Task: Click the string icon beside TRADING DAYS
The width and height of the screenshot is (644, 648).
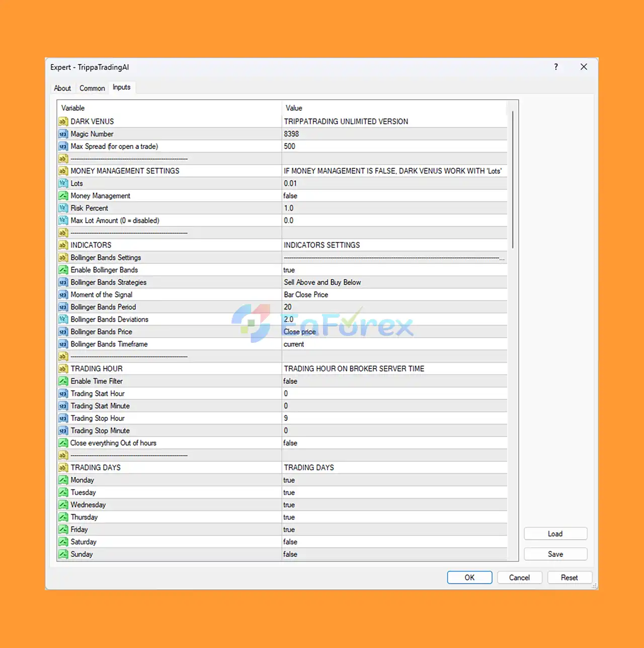Action: (x=63, y=467)
